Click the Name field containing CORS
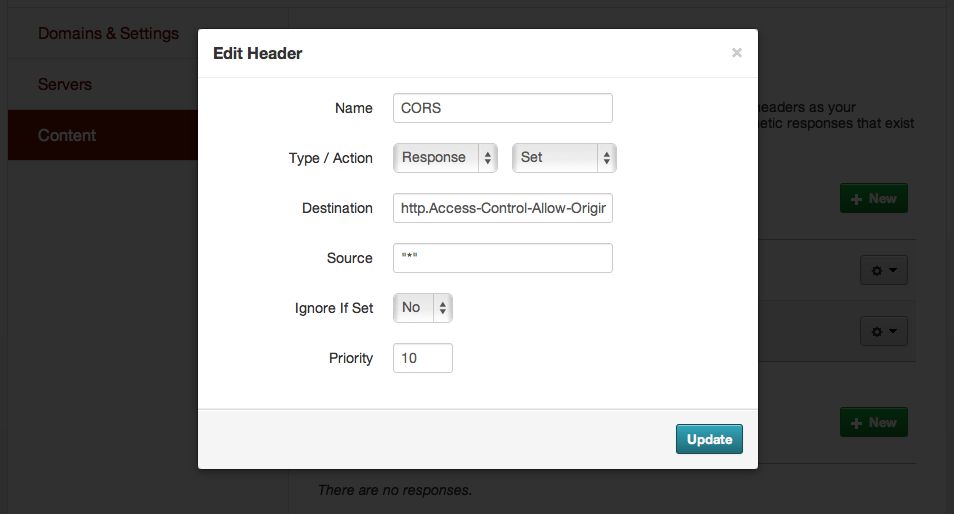954x514 pixels. [503, 108]
